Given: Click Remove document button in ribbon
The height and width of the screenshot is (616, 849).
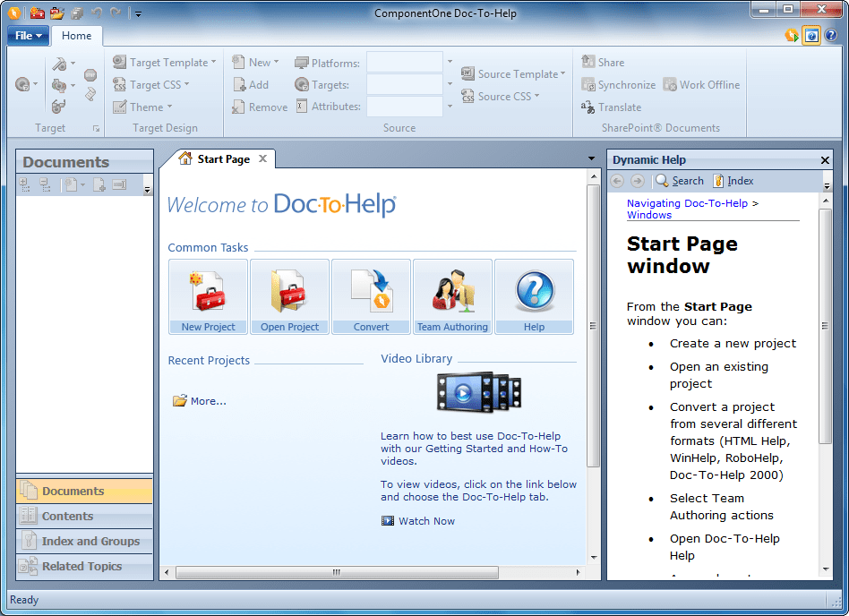Looking at the screenshot, I should point(260,107).
